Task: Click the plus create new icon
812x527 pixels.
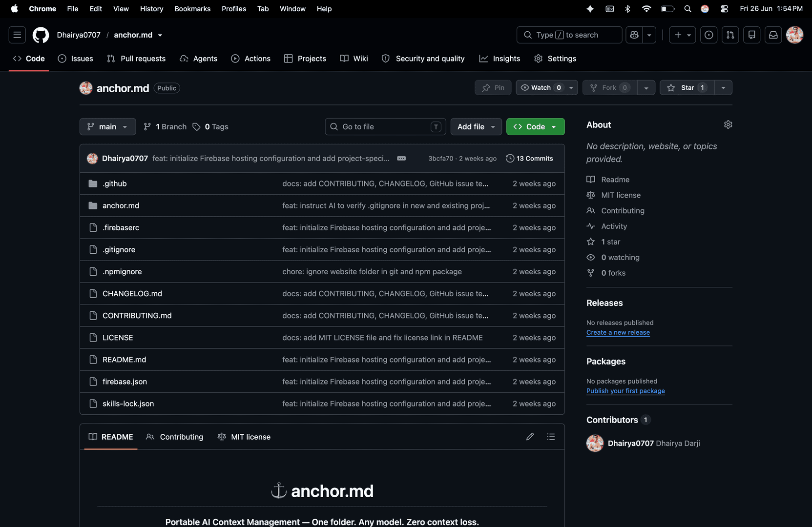Action: 683,35
